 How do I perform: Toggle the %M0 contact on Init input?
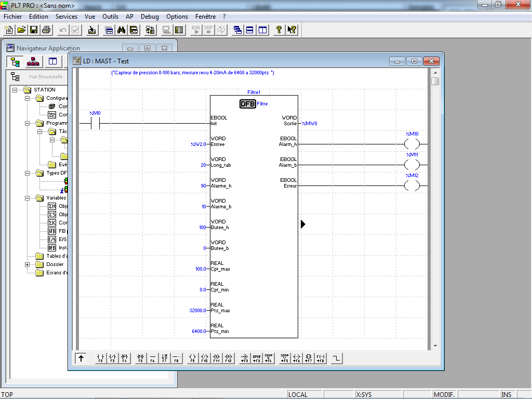95,124
